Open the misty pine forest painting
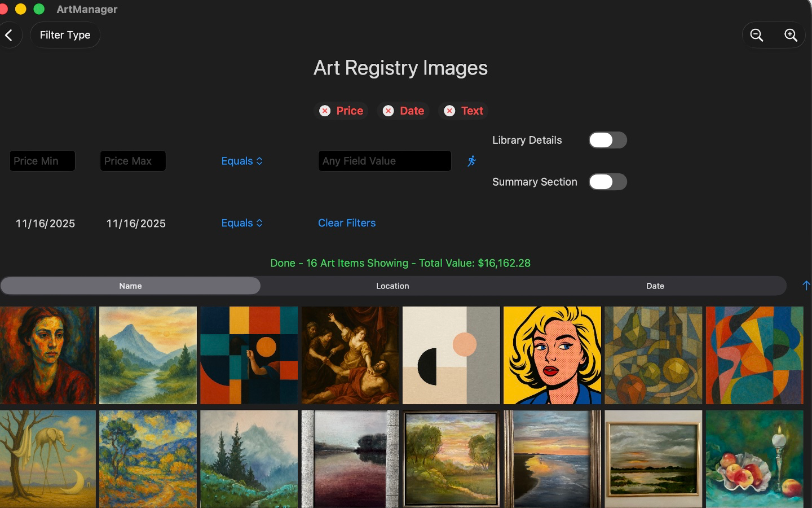 coord(249,459)
